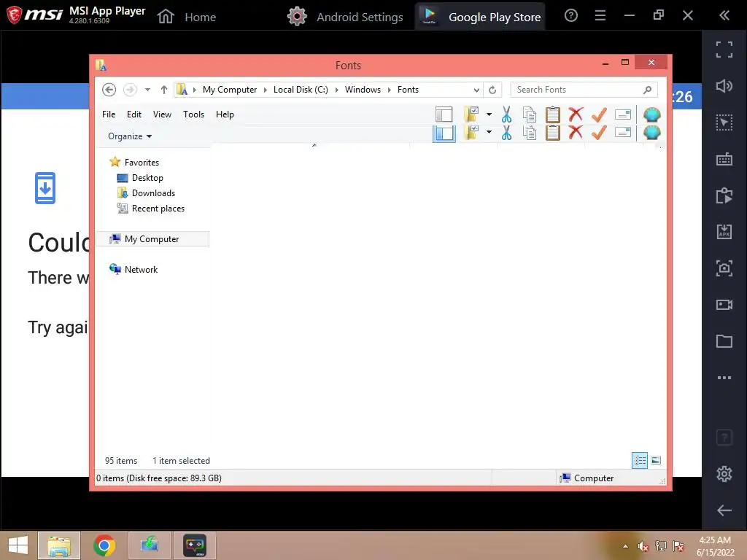Toggle MSI App Player fullscreen icon
The width and height of the screenshot is (747, 560).
pyautogui.click(x=724, y=50)
